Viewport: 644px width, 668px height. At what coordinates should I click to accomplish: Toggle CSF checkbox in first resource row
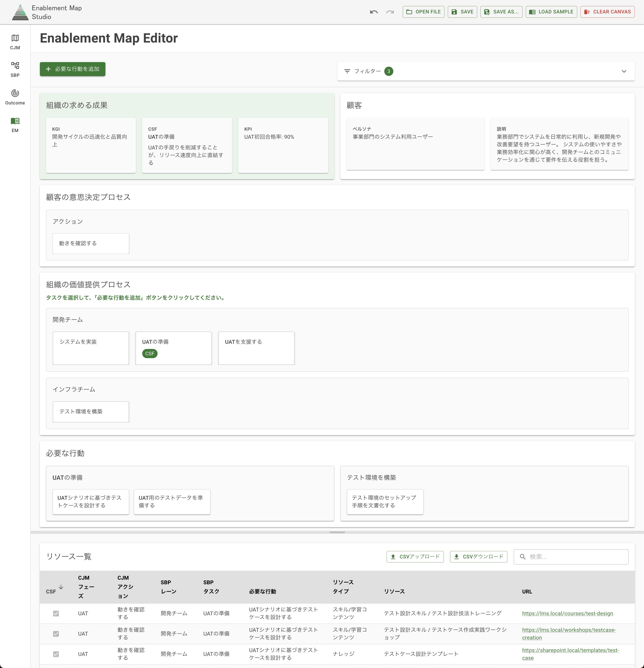[x=56, y=613]
